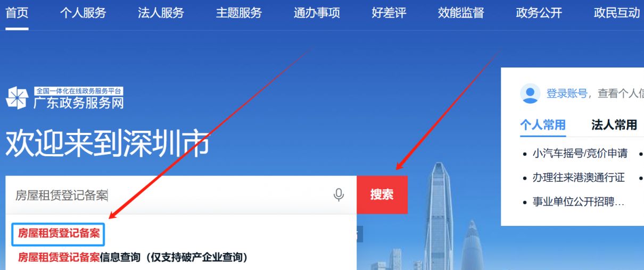The image size is (644, 270).
Task: Go to 法人服务 menu item
Action: tap(161, 13)
